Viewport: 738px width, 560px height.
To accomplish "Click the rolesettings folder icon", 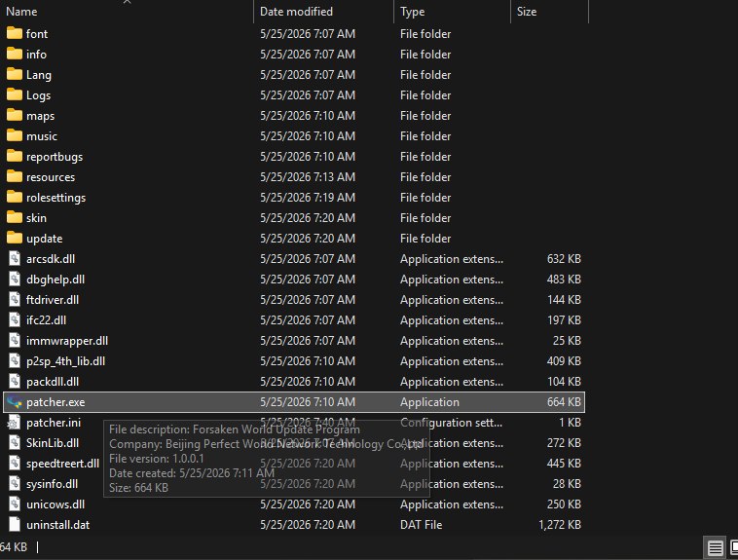I will point(15,197).
